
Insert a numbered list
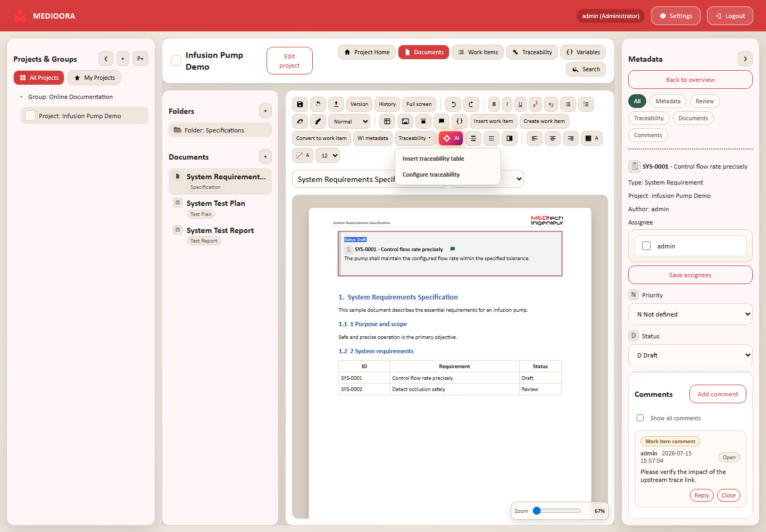click(x=586, y=104)
